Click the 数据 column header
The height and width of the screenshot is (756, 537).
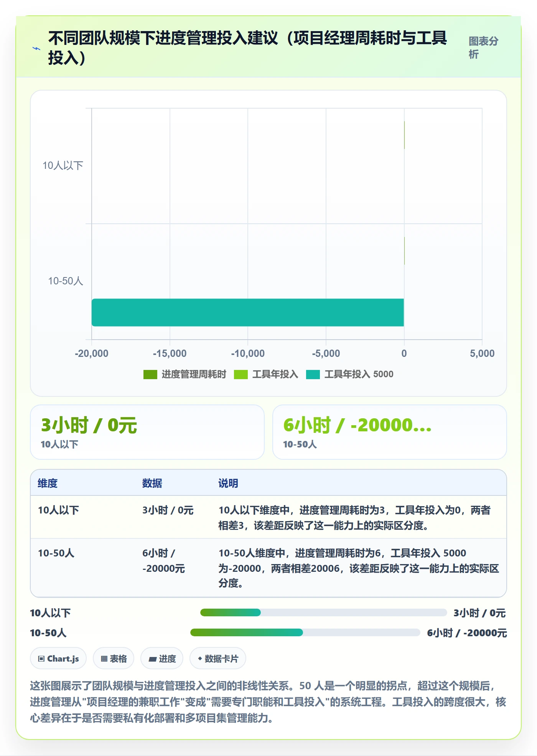(x=152, y=483)
